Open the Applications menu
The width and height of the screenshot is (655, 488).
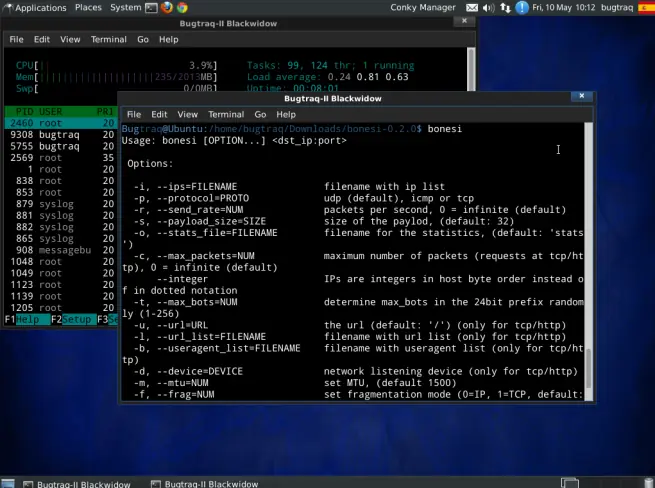36,8
